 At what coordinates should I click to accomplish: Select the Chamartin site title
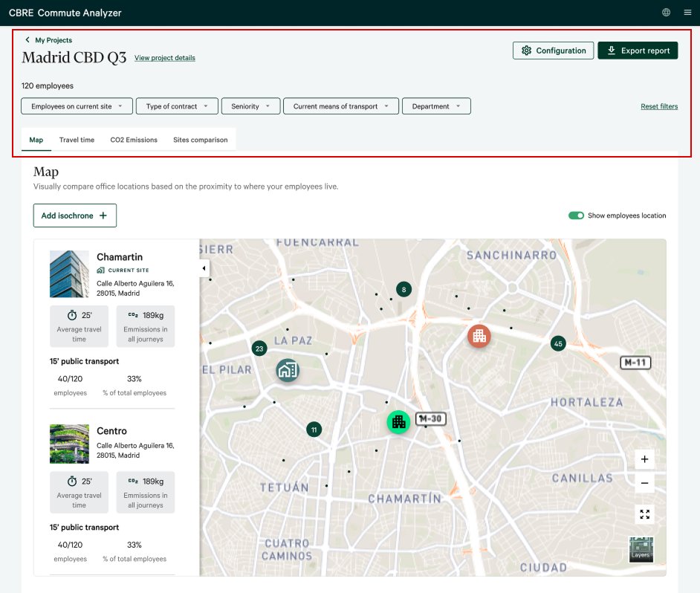point(120,257)
